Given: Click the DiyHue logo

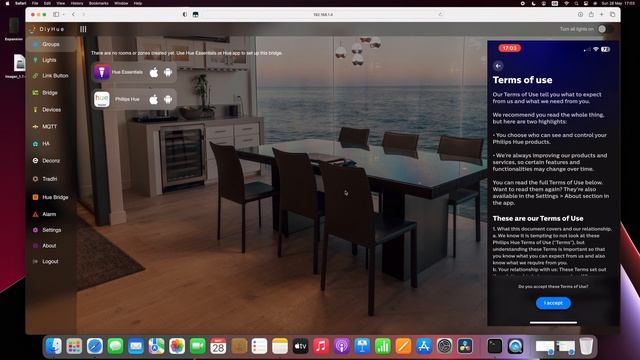Looking at the screenshot, I should coord(47,29).
